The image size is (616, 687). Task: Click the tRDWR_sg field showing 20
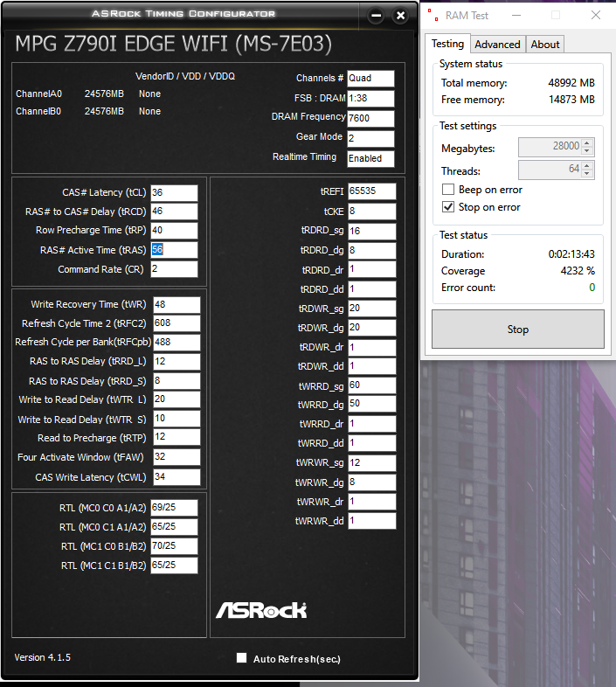(372, 309)
